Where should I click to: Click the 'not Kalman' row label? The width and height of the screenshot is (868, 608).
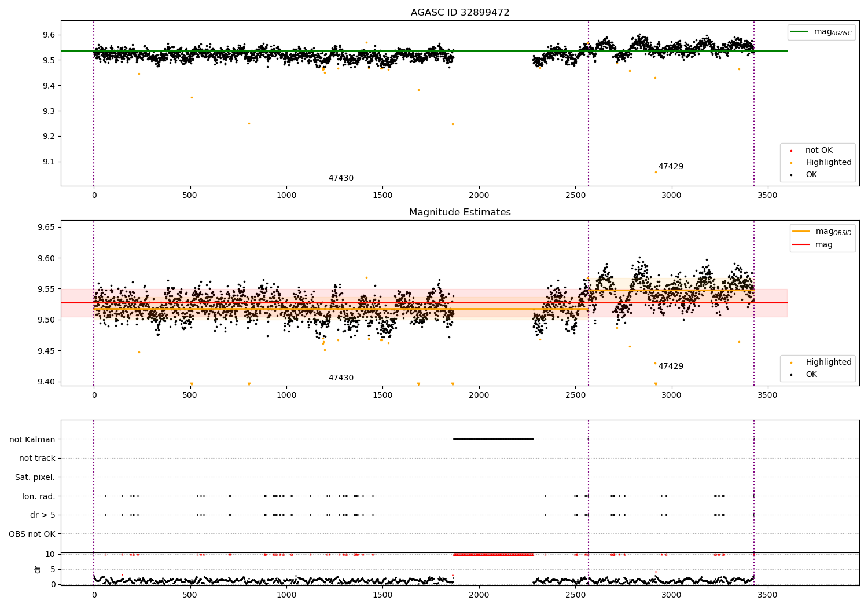pyautogui.click(x=32, y=439)
